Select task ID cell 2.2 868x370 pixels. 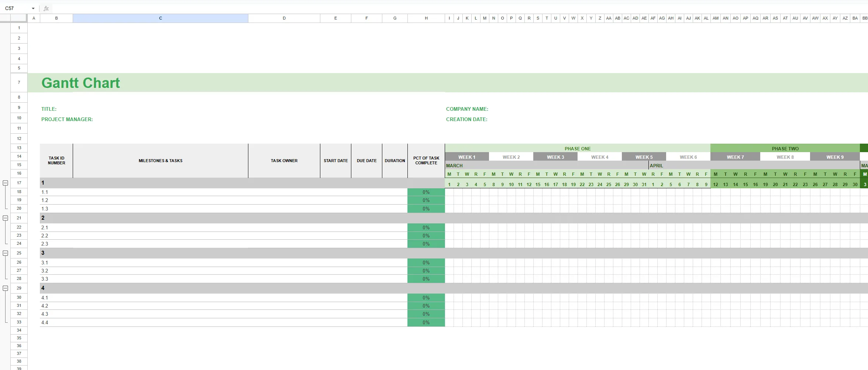tap(56, 236)
